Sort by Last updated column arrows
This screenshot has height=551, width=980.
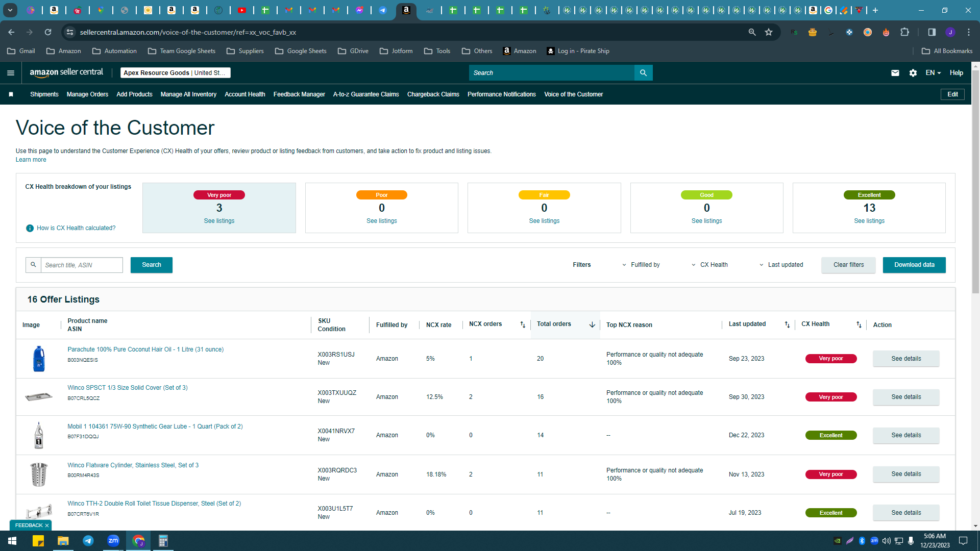point(787,324)
